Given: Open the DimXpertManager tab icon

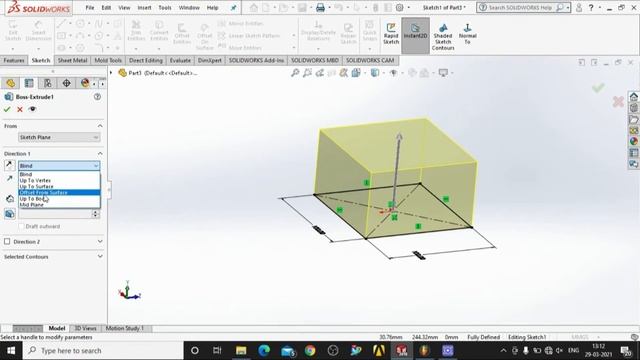Looking at the screenshot, I should click(66, 83).
